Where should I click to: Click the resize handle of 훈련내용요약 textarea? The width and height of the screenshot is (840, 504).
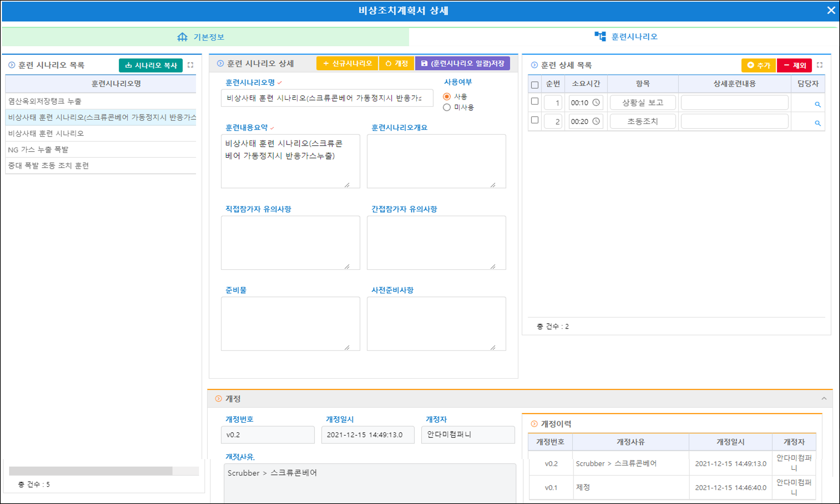347,185
